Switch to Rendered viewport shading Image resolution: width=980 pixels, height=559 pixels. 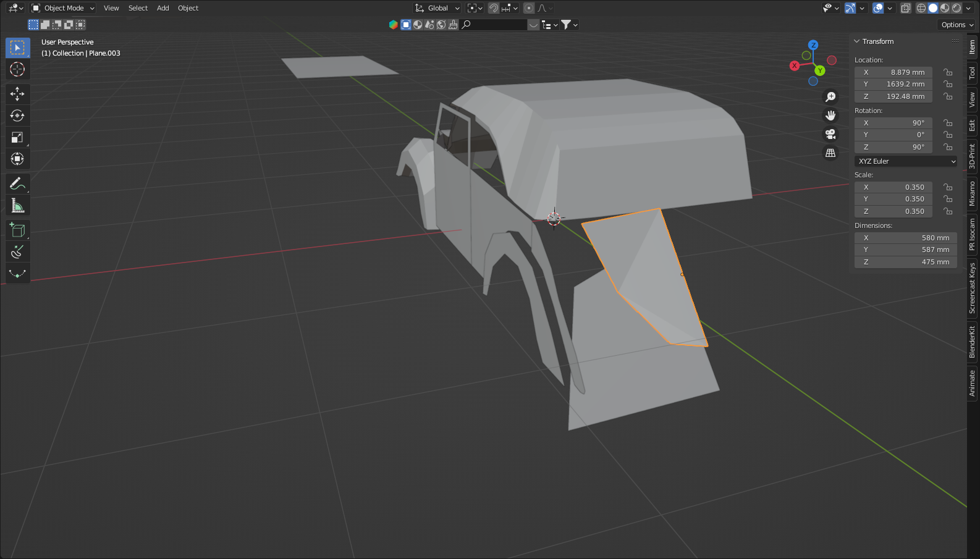(x=957, y=8)
